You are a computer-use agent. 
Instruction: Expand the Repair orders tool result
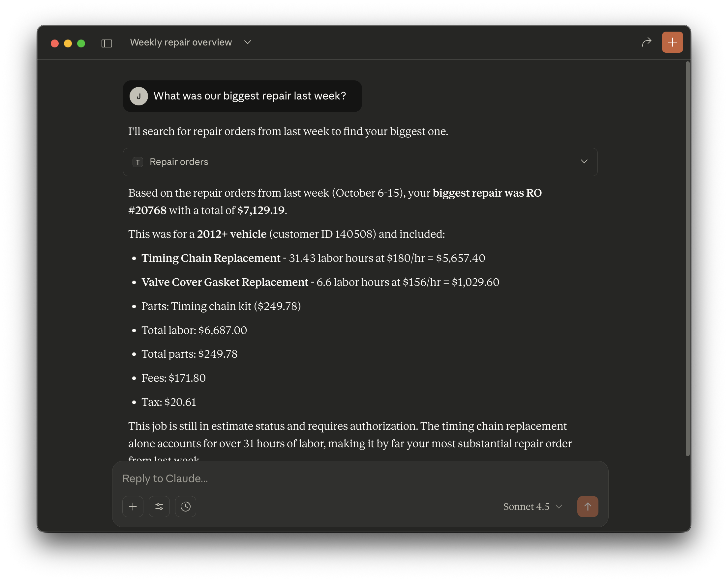coord(584,162)
